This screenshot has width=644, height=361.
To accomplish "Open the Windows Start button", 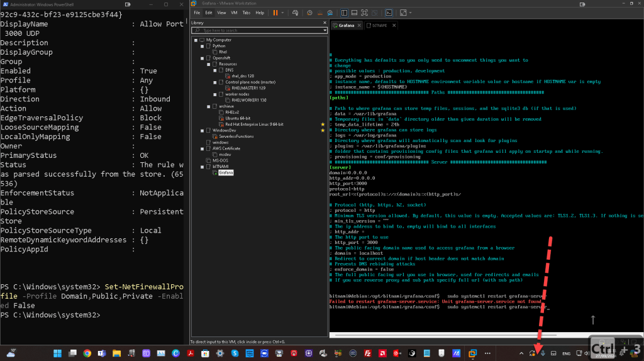I will 57,353.
